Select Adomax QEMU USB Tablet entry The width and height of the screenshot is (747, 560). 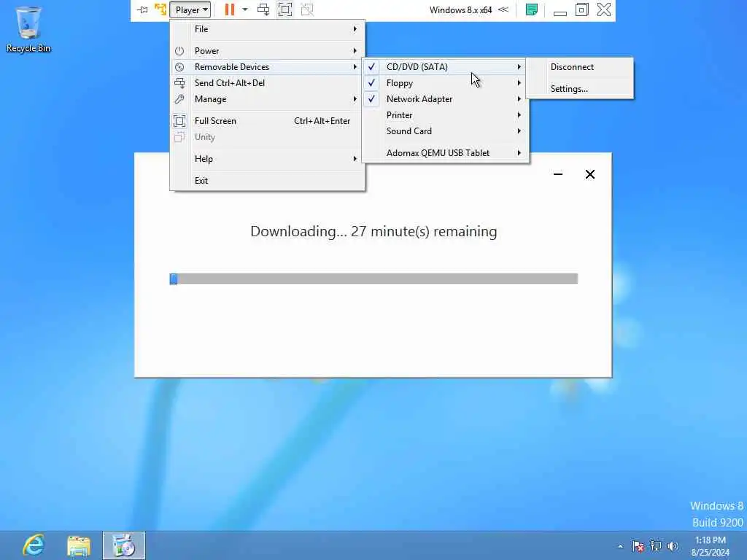pyautogui.click(x=446, y=153)
